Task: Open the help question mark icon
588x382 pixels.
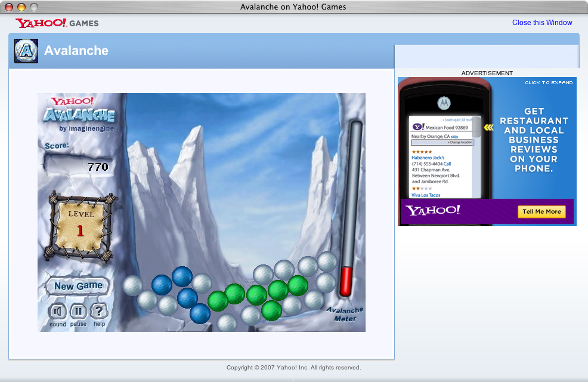Action: click(x=99, y=311)
